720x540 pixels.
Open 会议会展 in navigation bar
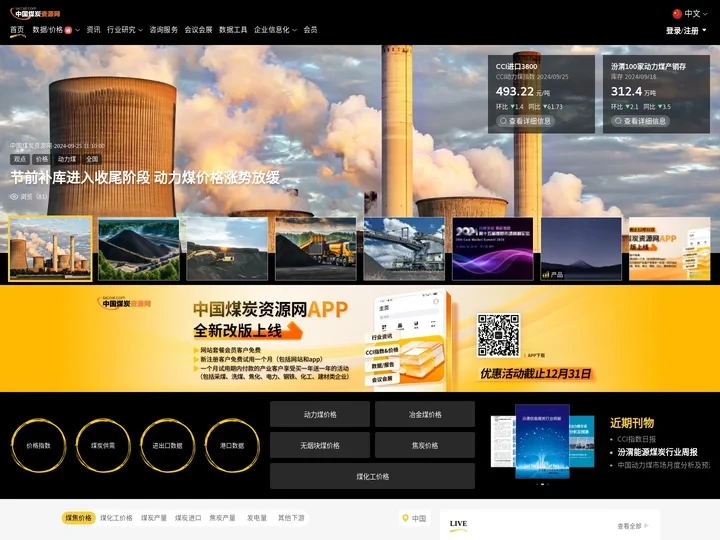tap(198, 30)
